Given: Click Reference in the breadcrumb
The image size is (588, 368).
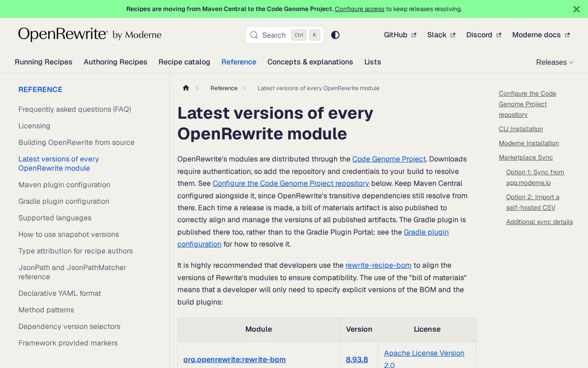Looking at the screenshot, I should coord(224,88).
